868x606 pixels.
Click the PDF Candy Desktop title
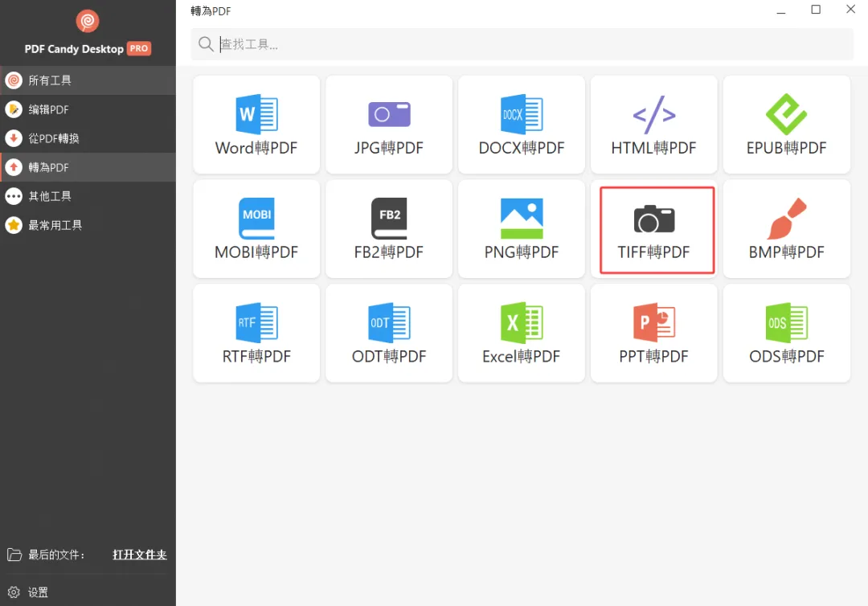point(74,49)
